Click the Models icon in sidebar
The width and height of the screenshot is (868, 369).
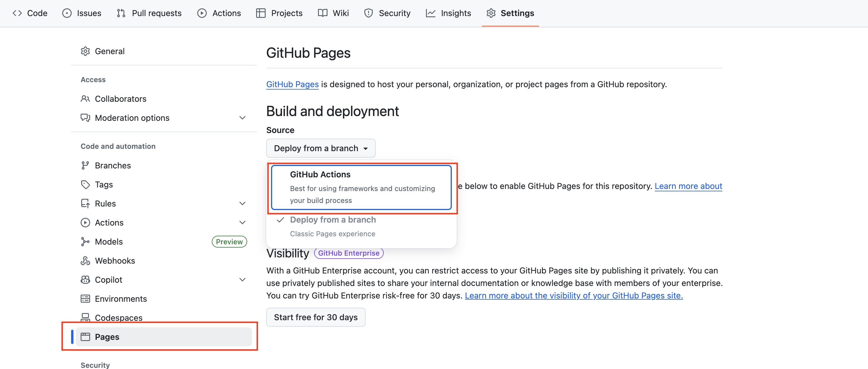click(x=85, y=242)
